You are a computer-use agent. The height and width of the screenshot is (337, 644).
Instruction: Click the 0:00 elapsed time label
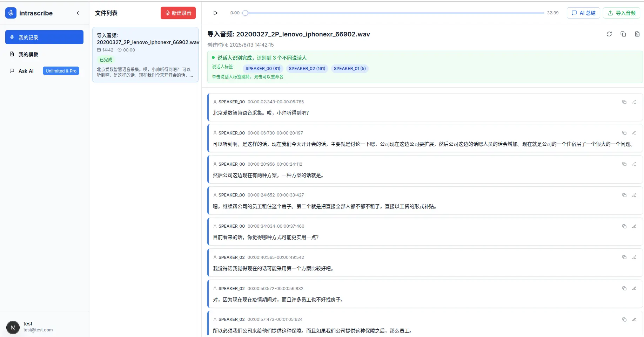point(235,13)
